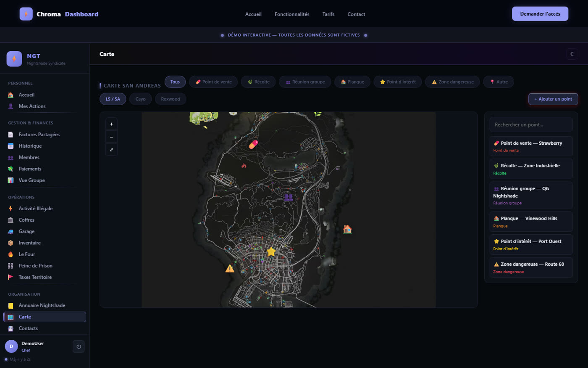Screen dimensions: 588x368
Task: Filter map by Planque
Action: click(x=352, y=82)
